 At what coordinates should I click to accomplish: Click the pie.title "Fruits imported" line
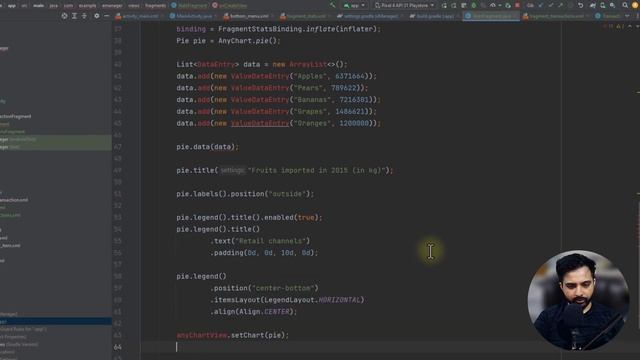pos(284,171)
